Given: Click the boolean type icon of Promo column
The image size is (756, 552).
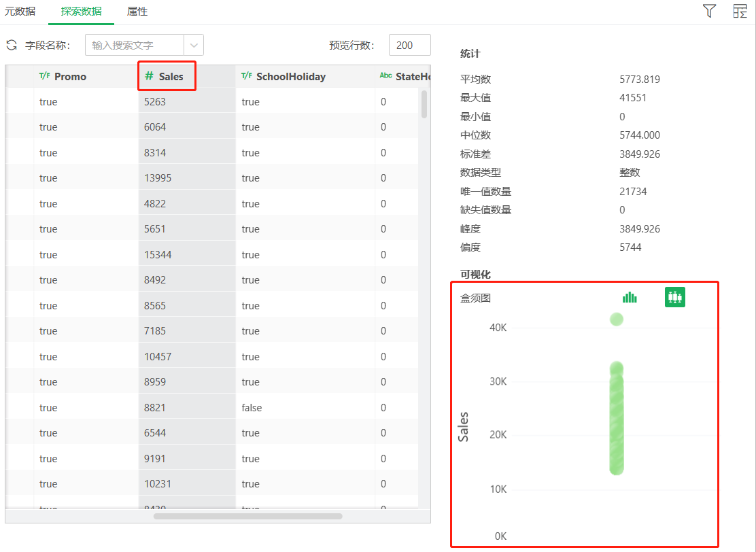Looking at the screenshot, I should pyautogui.click(x=44, y=76).
